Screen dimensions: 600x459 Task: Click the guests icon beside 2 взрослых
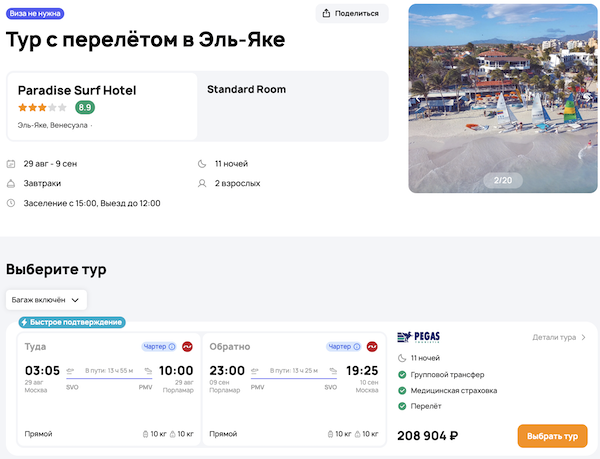(203, 183)
